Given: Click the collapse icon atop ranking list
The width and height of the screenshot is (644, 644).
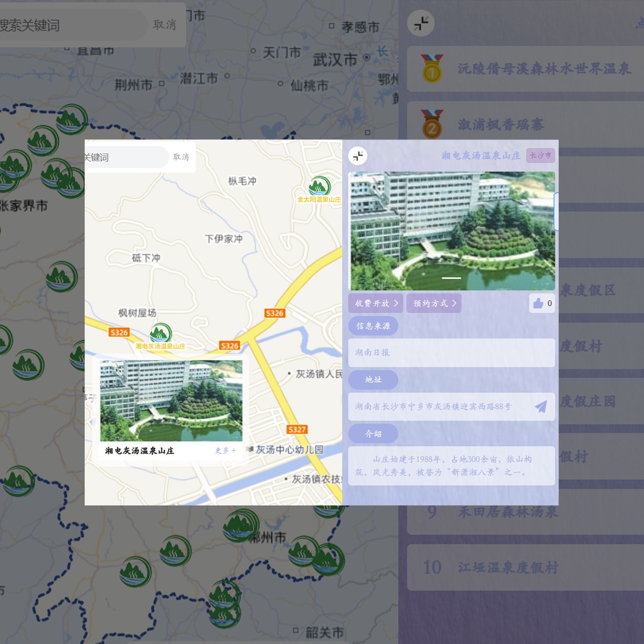Looking at the screenshot, I should 421,23.
